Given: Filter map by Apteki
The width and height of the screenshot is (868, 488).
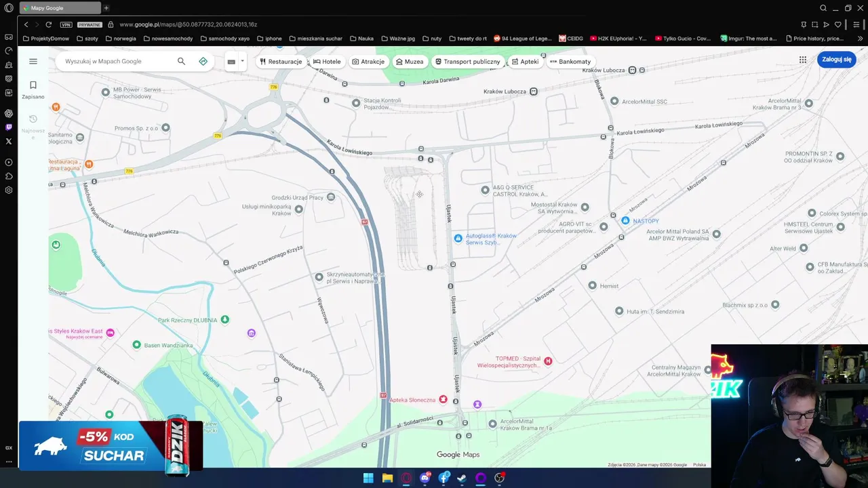Looking at the screenshot, I should [525, 61].
